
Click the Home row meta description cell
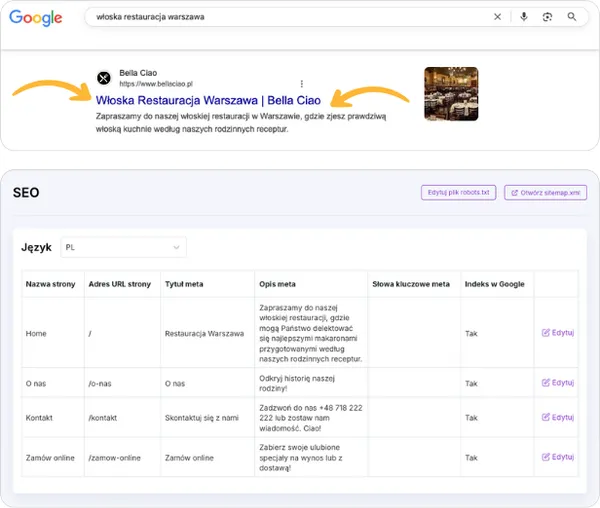coord(310,333)
